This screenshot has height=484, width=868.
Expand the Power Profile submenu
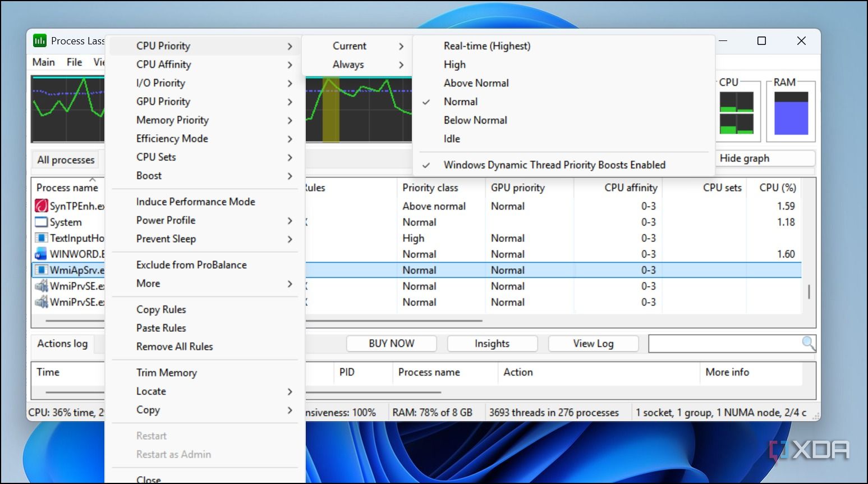205,221
